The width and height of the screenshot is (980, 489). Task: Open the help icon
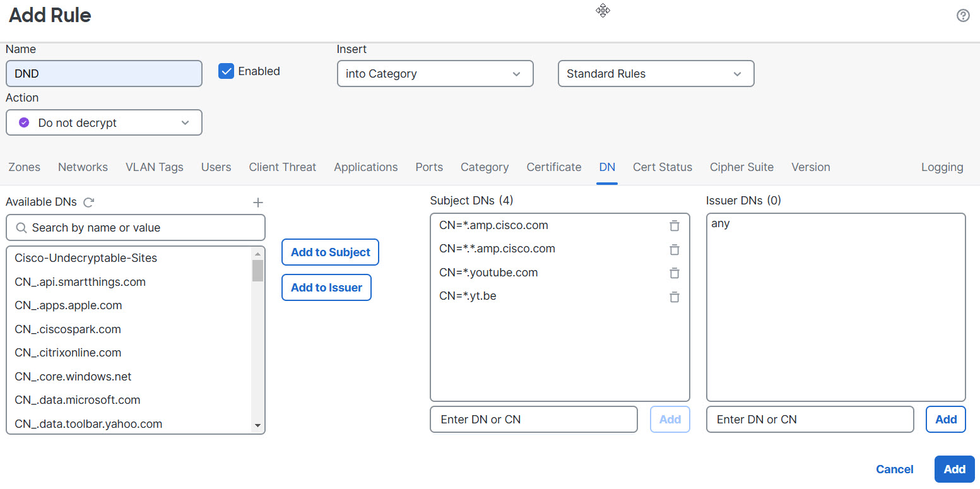tap(962, 15)
